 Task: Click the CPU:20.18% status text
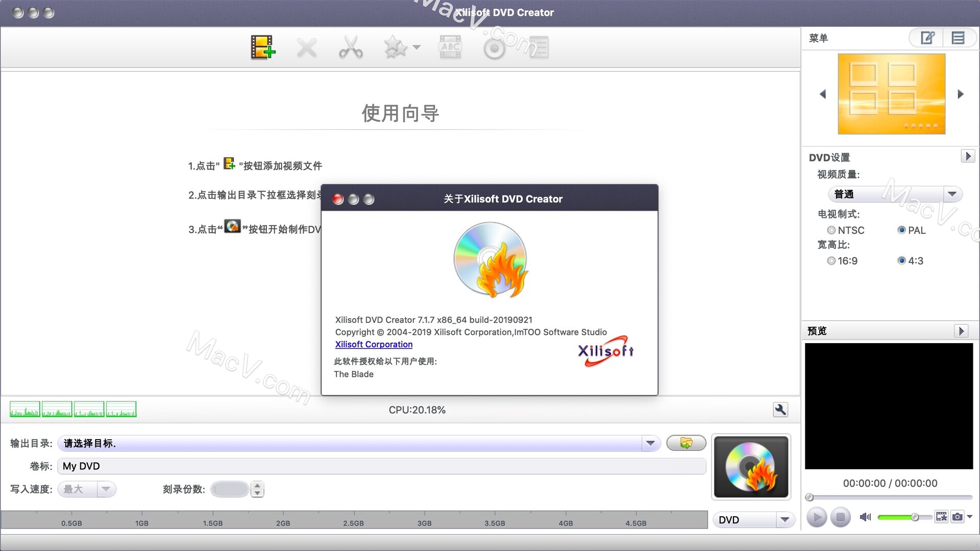pyautogui.click(x=417, y=410)
